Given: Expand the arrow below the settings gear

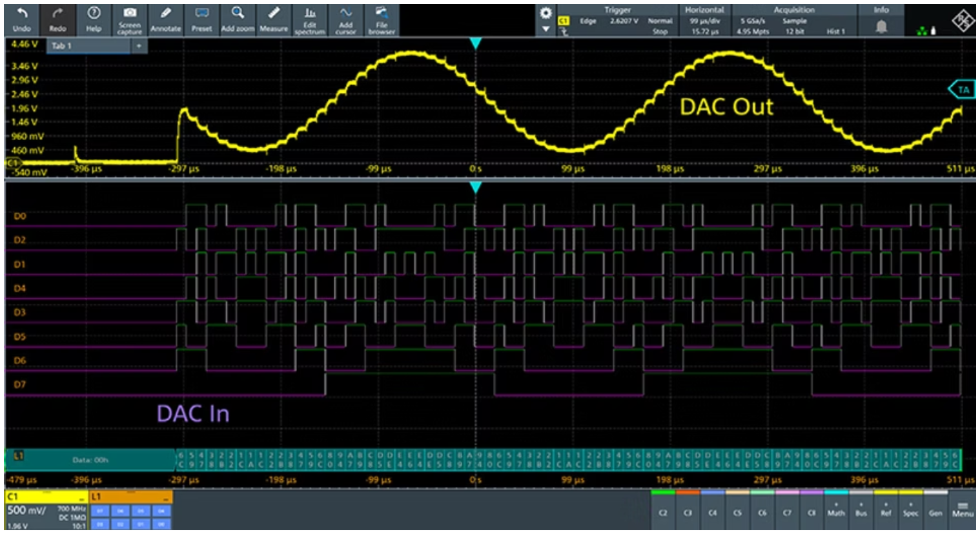Looking at the screenshot, I should [546, 29].
